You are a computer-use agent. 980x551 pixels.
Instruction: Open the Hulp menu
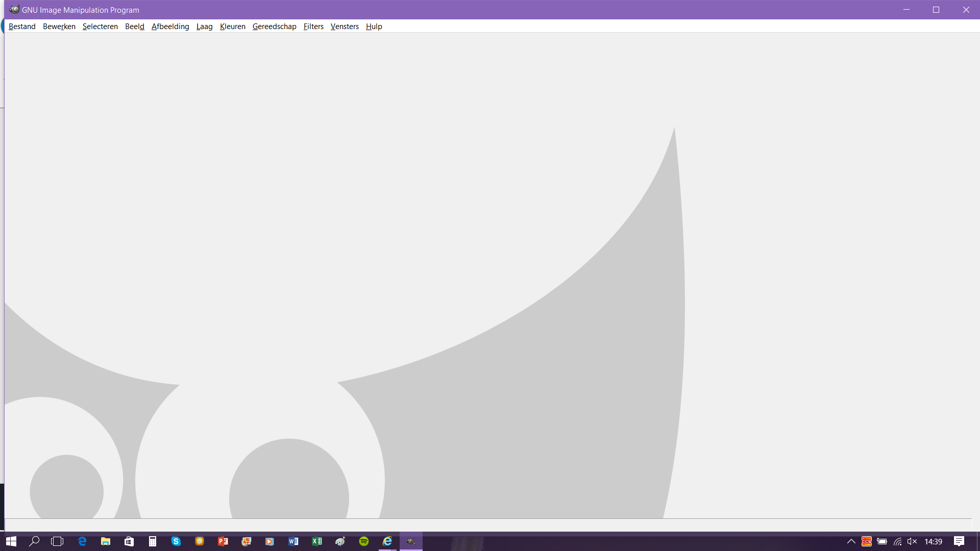(x=374, y=27)
